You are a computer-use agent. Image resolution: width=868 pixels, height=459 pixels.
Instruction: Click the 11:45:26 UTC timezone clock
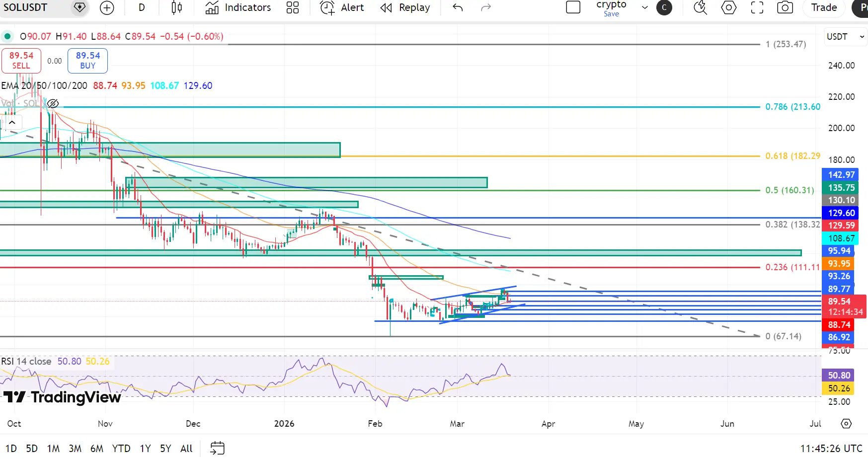coord(831,449)
